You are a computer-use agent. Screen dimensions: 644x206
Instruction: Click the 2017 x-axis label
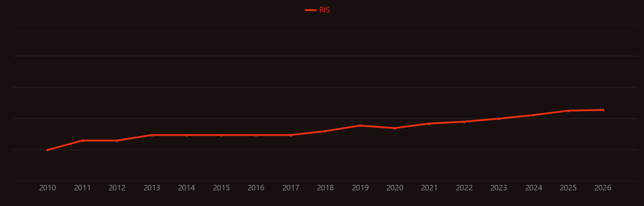click(x=291, y=188)
